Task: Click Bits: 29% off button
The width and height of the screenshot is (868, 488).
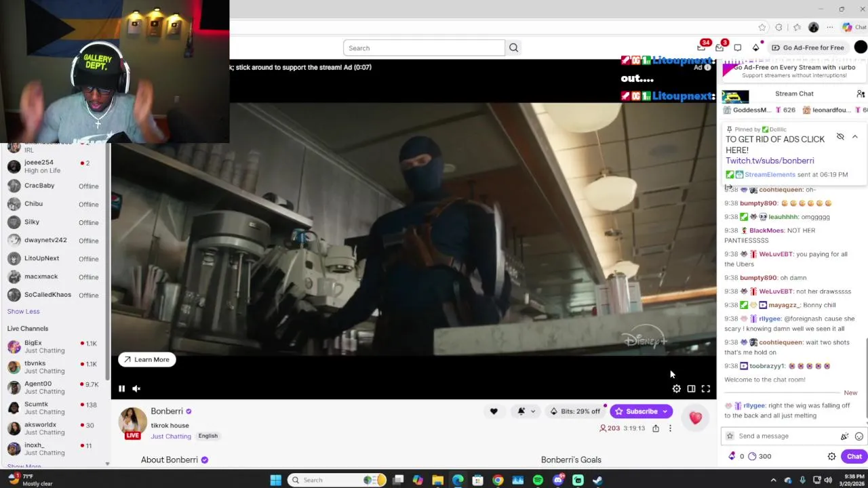Action: pyautogui.click(x=574, y=411)
